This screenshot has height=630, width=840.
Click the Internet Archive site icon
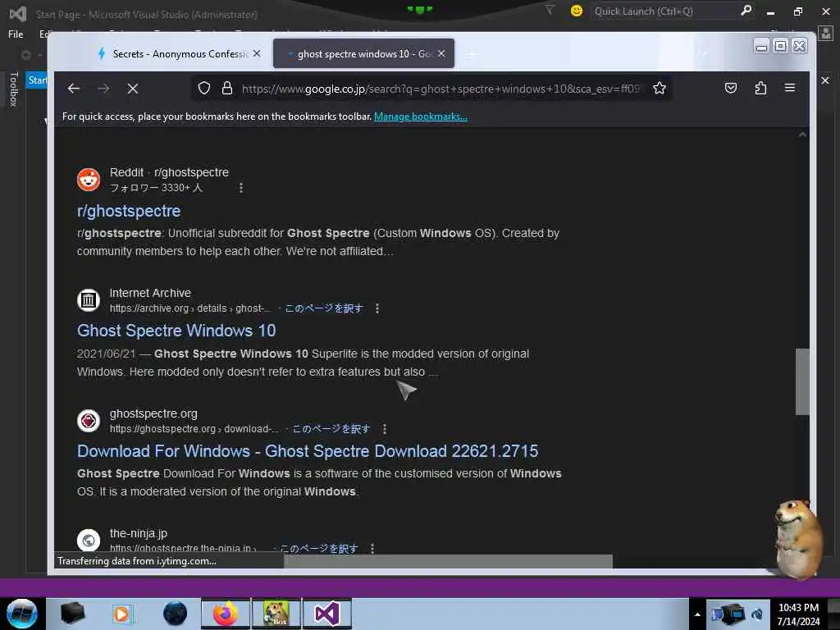89,300
